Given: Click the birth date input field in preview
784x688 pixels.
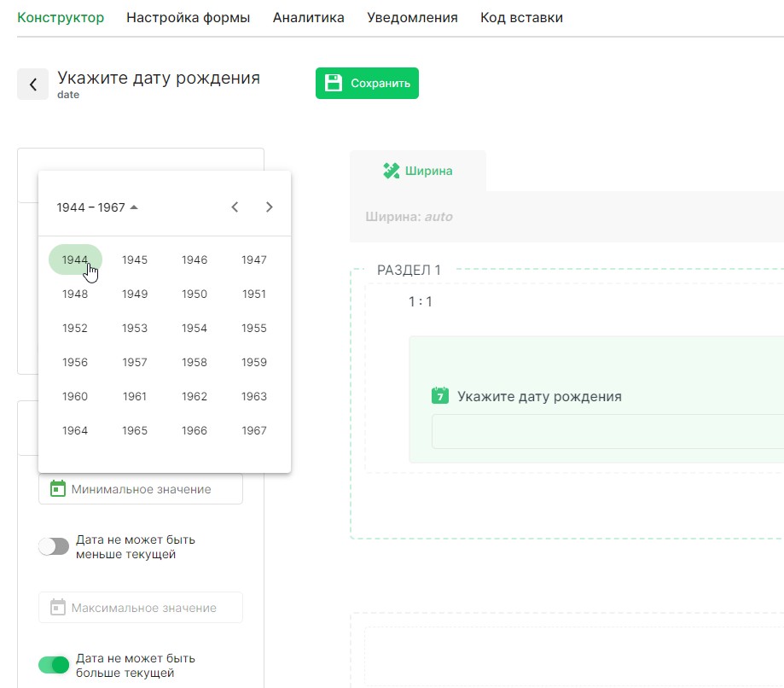Looking at the screenshot, I should pos(606,431).
